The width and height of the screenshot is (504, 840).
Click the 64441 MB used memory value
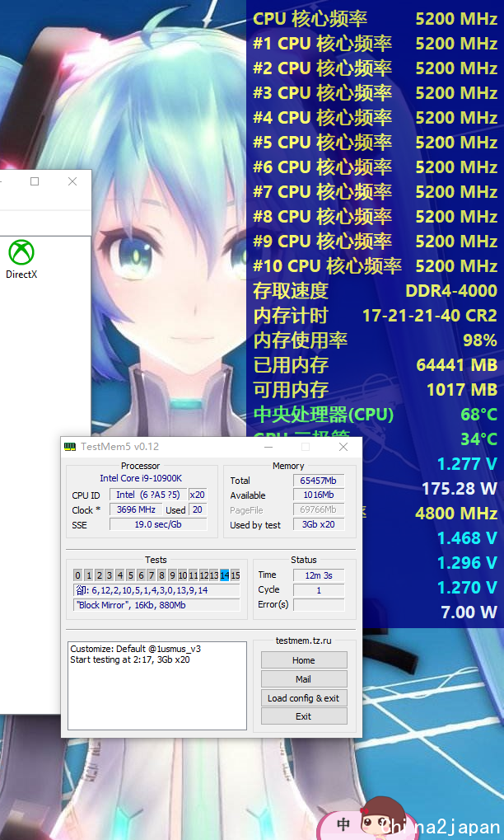pos(457,365)
